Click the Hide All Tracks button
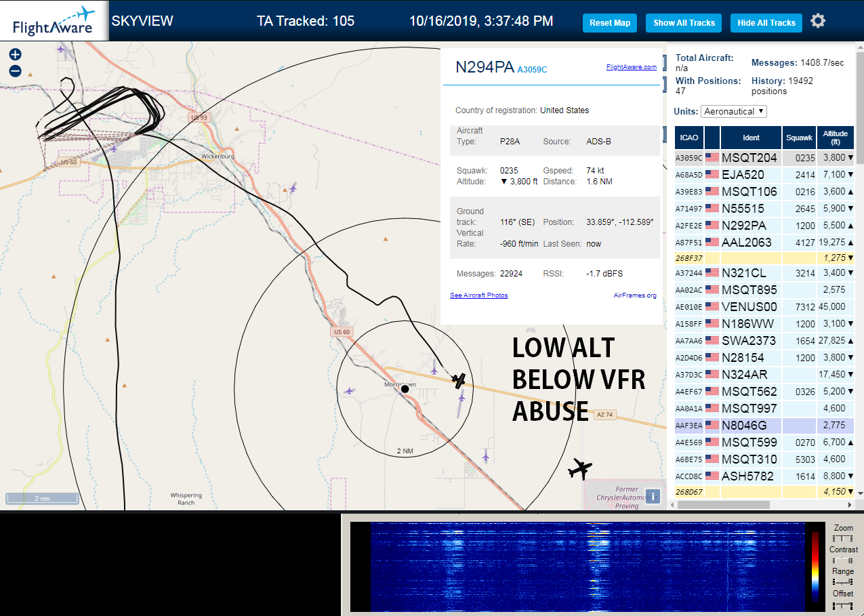This screenshot has width=864, height=616. (x=766, y=22)
